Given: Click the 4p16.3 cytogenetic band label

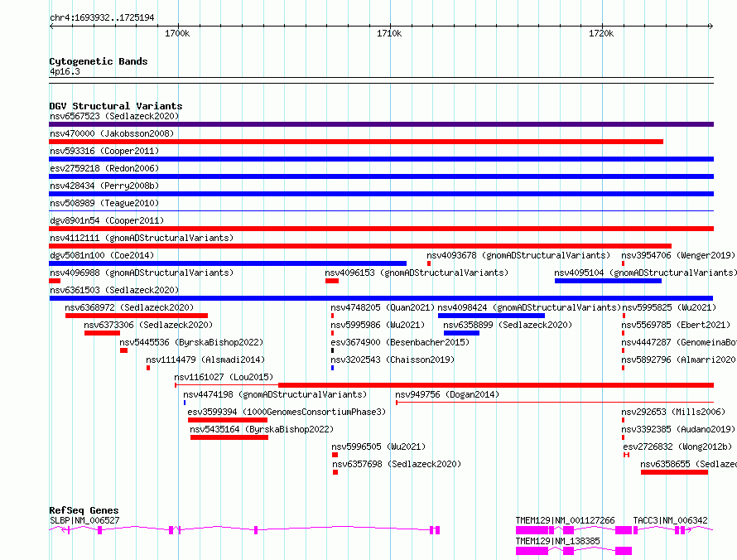Looking at the screenshot, I should [x=65, y=71].
